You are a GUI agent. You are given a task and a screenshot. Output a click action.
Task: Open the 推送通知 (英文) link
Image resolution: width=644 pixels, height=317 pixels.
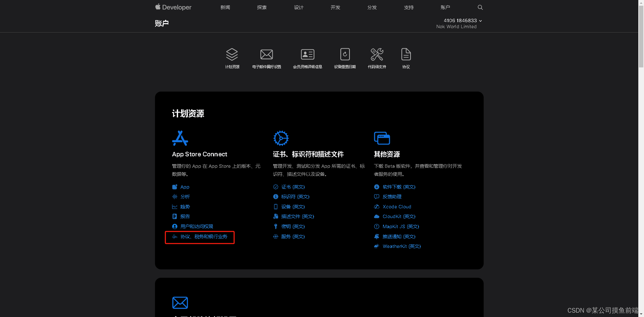click(399, 236)
